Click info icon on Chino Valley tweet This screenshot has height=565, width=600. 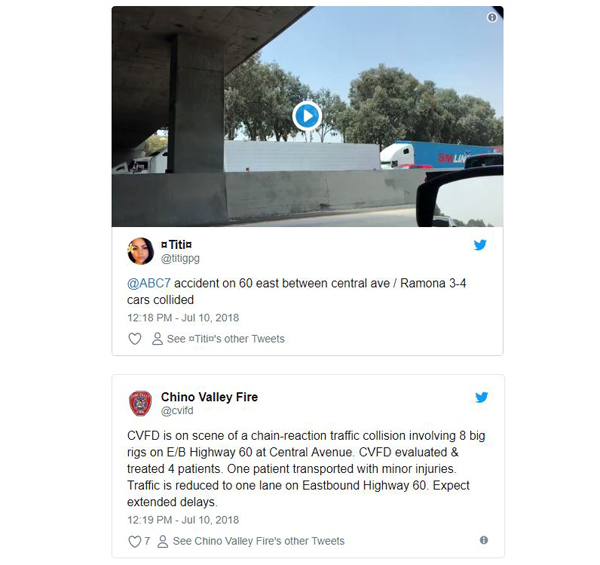484,540
